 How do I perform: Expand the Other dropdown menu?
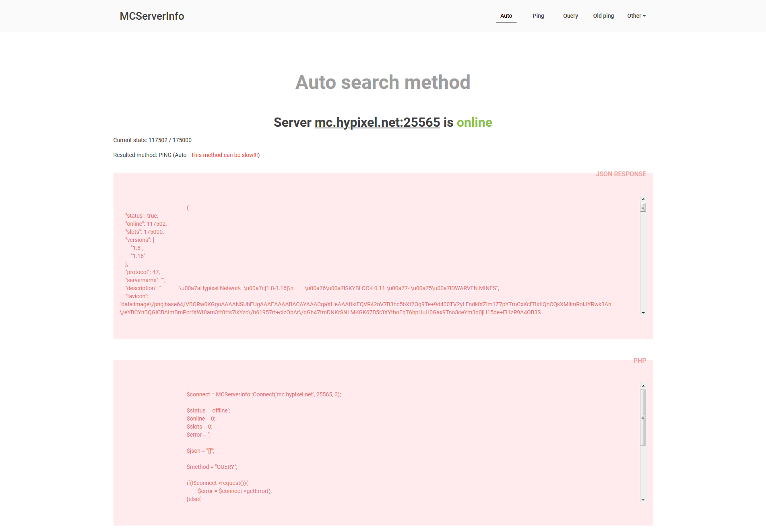click(x=636, y=16)
